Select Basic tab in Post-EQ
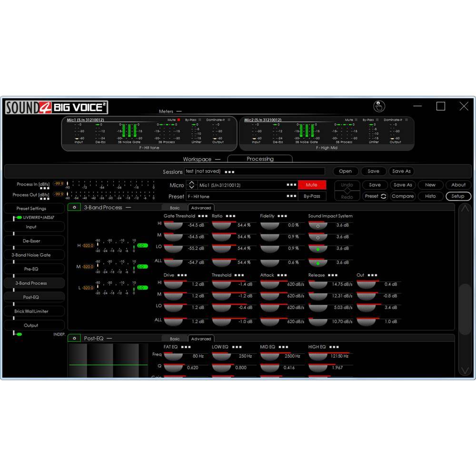The width and height of the screenshot is (476, 476). pyautogui.click(x=175, y=339)
